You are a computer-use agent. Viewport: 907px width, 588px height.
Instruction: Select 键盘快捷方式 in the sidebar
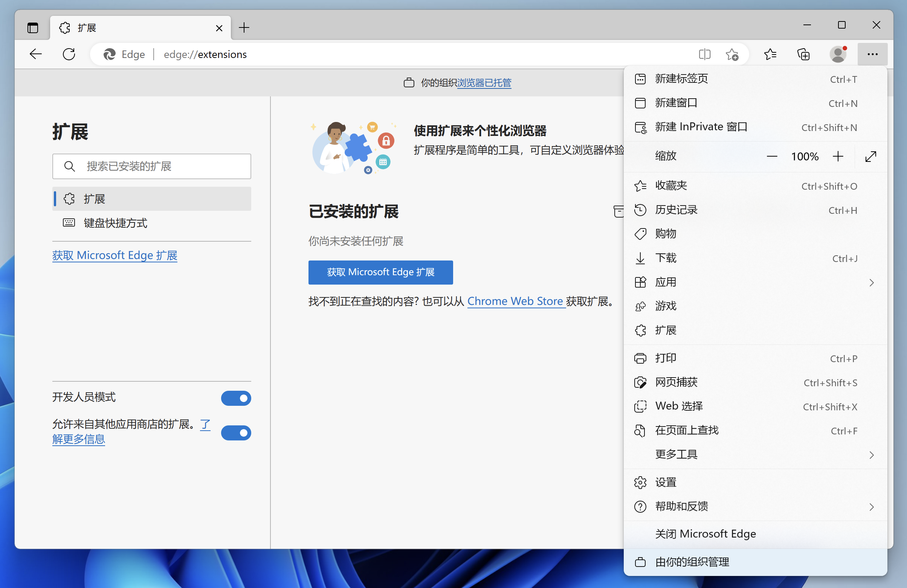click(x=115, y=223)
